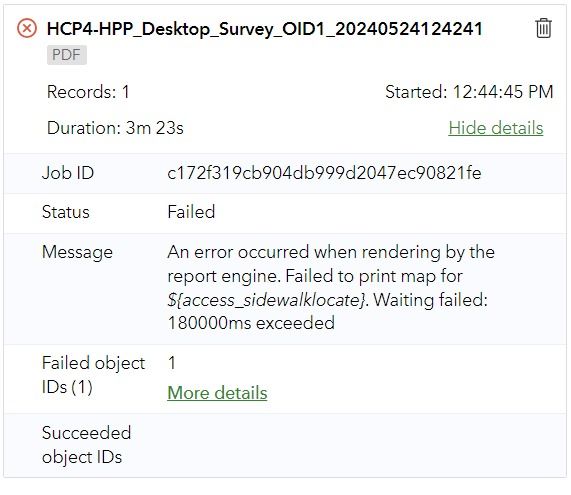Click the Status row label
Viewport: 571px width, 495px height.
(66, 212)
